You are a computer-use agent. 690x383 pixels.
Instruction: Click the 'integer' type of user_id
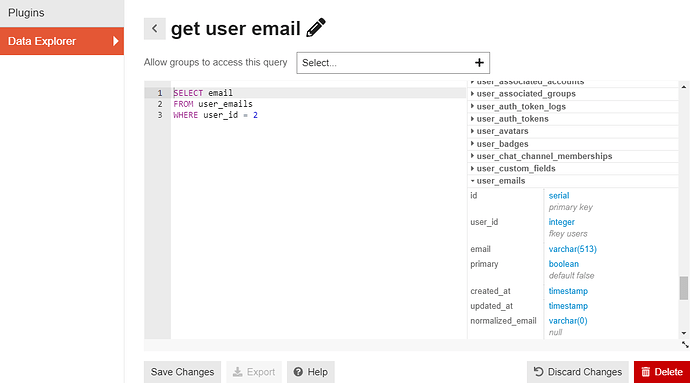coord(562,222)
